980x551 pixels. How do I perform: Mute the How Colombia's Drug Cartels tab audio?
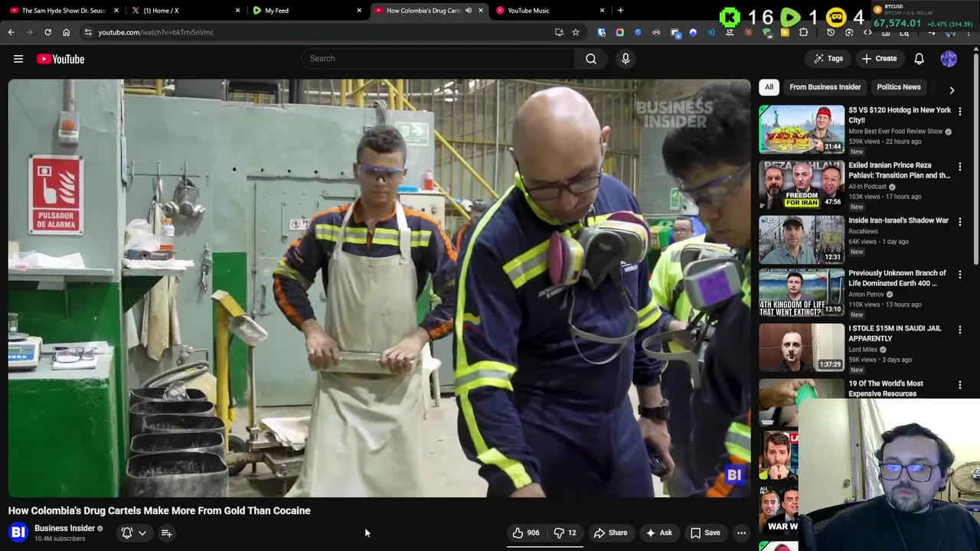tap(468, 11)
